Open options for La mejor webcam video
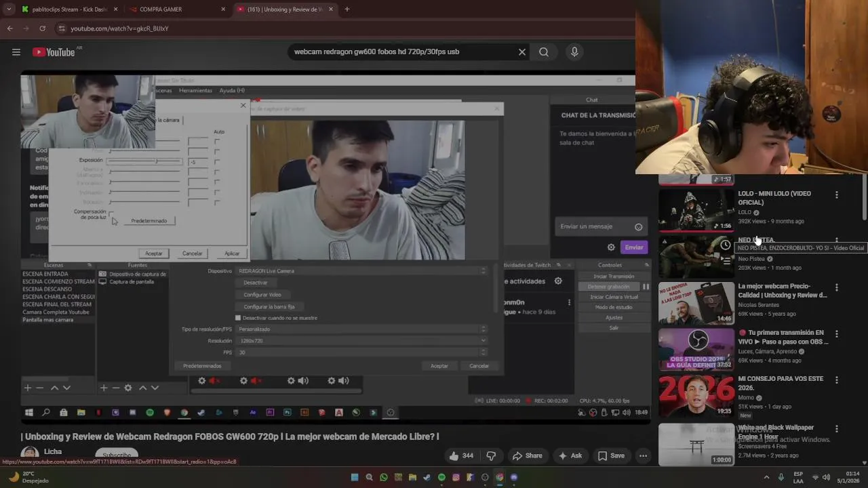Viewport: 868px width, 488px height. pos(836,287)
